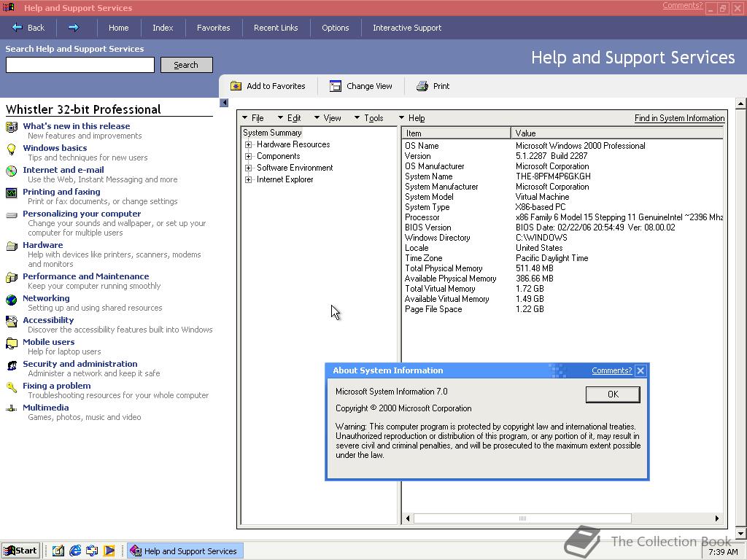Click the Windows basics lightbulb icon

point(12,149)
